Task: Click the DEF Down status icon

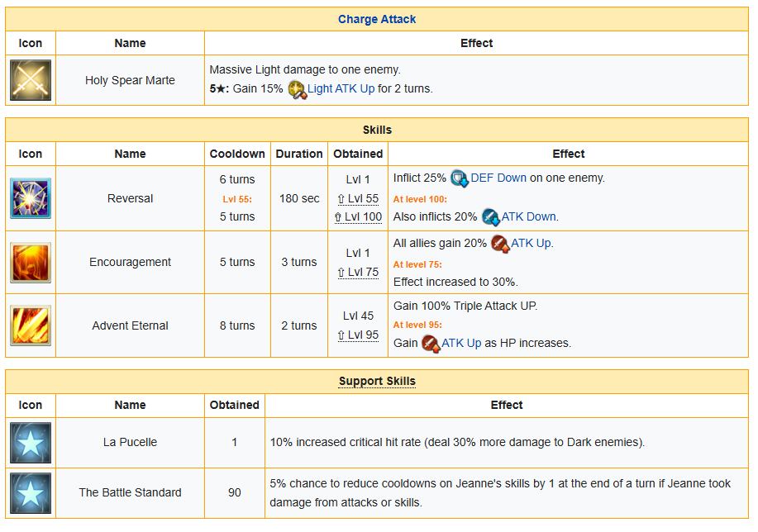Action: [x=460, y=178]
